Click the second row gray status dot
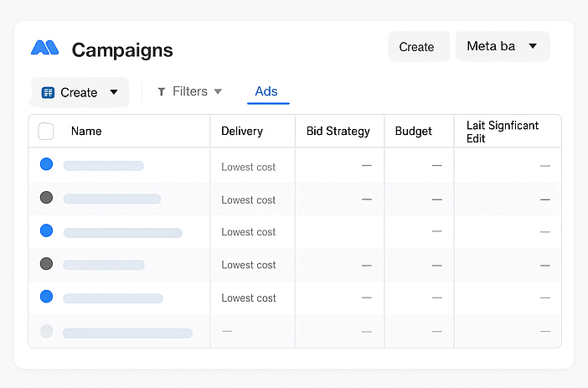 point(47,198)
